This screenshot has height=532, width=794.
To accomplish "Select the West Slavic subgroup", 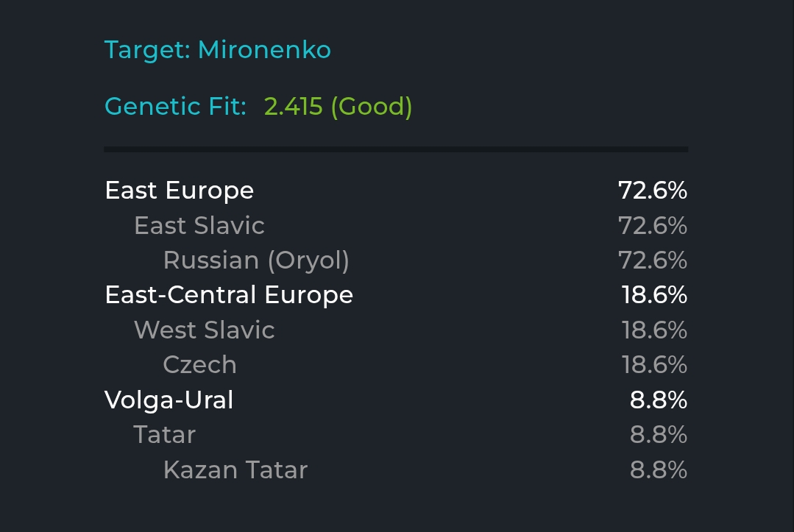I will click(204, 330).
